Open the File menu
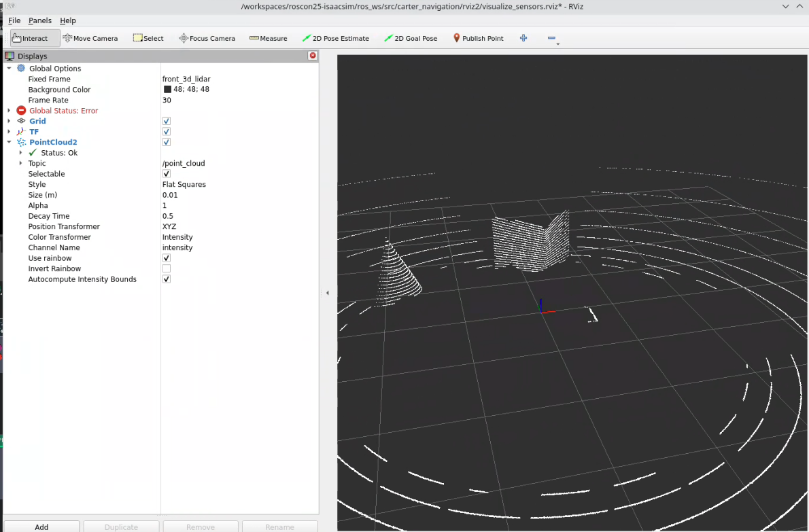This screenshot has height=532, width=809. click(x=14, y=20)
